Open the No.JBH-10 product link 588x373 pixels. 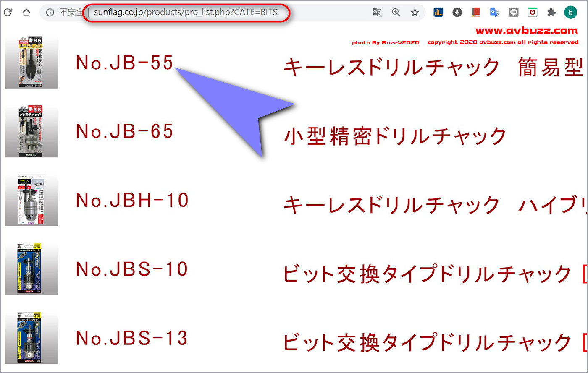132,200
